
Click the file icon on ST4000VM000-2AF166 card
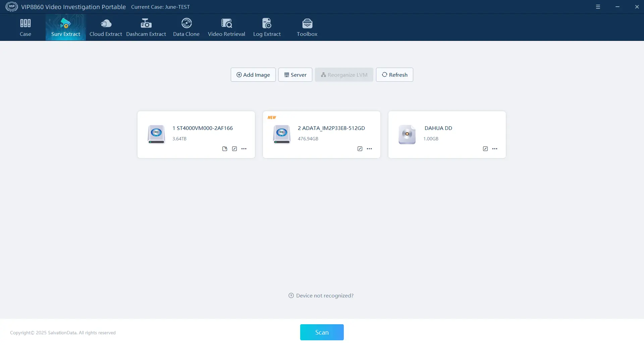pos(225,149)
